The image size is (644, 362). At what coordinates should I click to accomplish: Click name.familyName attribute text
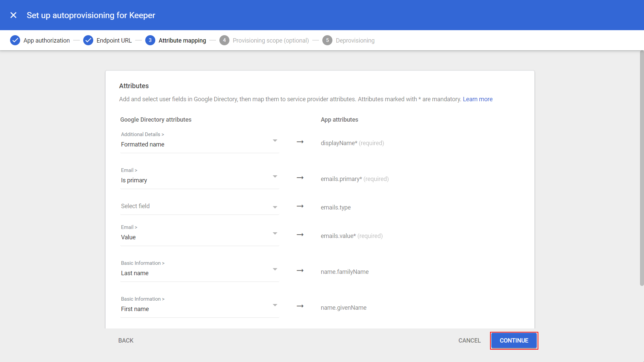point(344,272)
